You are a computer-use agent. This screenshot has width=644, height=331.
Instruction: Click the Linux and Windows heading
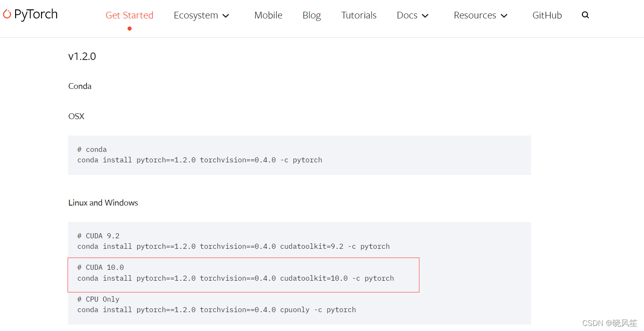[x=103, y=203]
